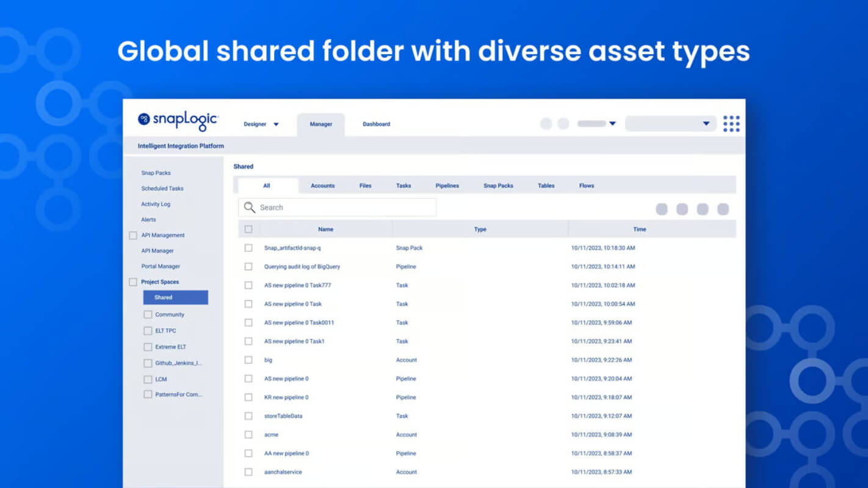Check the Community folder checkbox
This screenshot has width=868, height=488.
coord(148,315)
